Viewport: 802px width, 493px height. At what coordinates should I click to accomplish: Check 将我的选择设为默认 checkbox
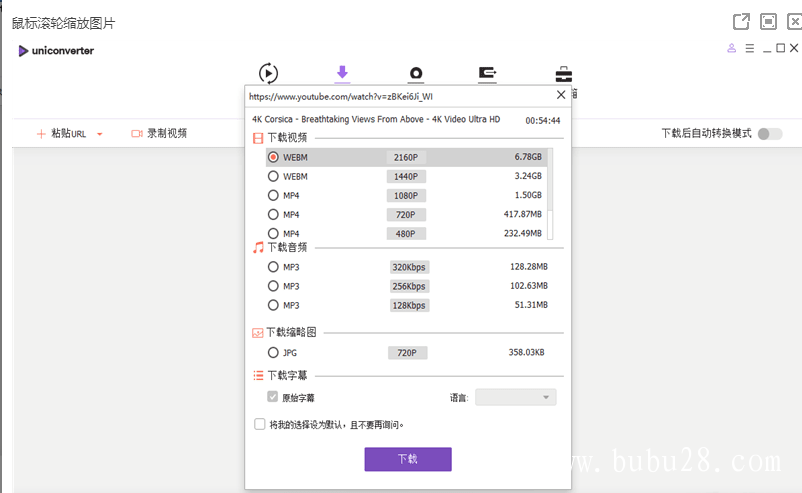[260, 424]
